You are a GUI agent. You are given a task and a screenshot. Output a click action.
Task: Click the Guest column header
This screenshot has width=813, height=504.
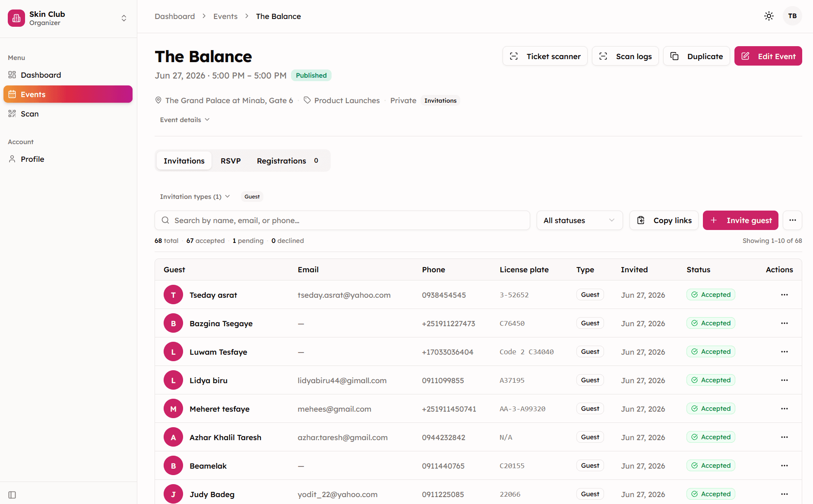tap(174, 270)
